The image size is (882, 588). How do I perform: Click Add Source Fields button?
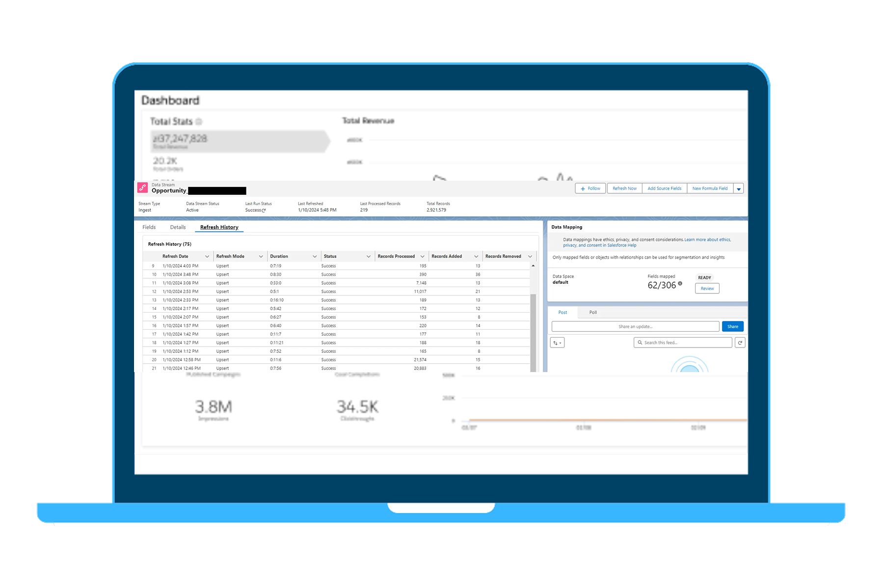(x=664, y=188)
